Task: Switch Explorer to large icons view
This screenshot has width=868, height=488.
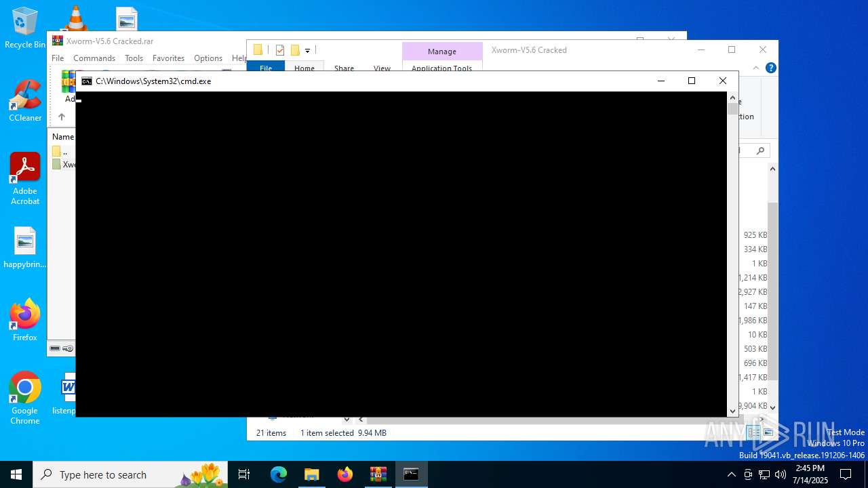Action: [x=768, y=432]
